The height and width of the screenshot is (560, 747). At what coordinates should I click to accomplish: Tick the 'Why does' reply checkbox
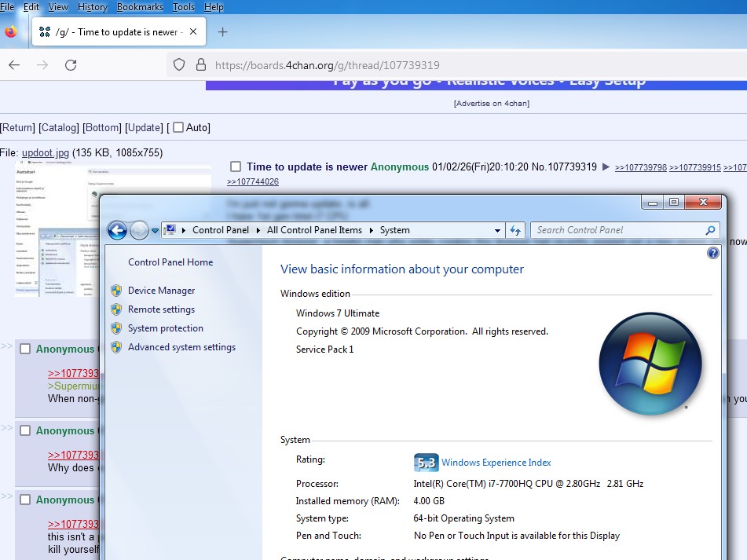25,430
